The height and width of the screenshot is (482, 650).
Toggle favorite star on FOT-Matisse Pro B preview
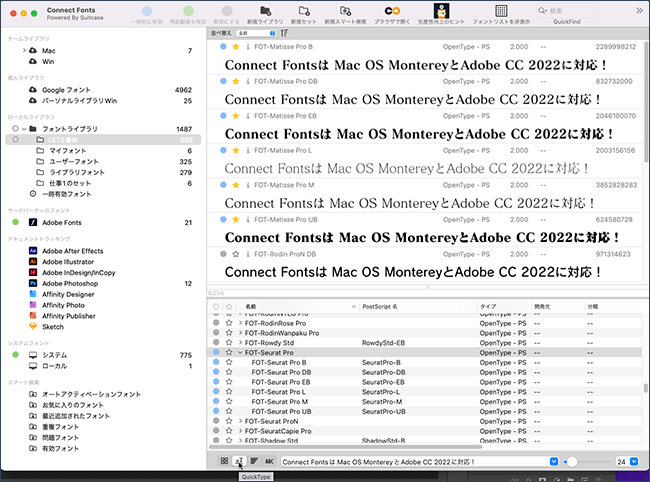tap(235, 47)
